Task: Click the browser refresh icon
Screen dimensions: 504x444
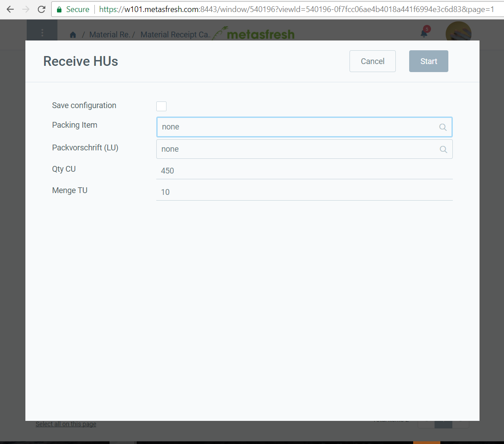Action: pos(41,9)
